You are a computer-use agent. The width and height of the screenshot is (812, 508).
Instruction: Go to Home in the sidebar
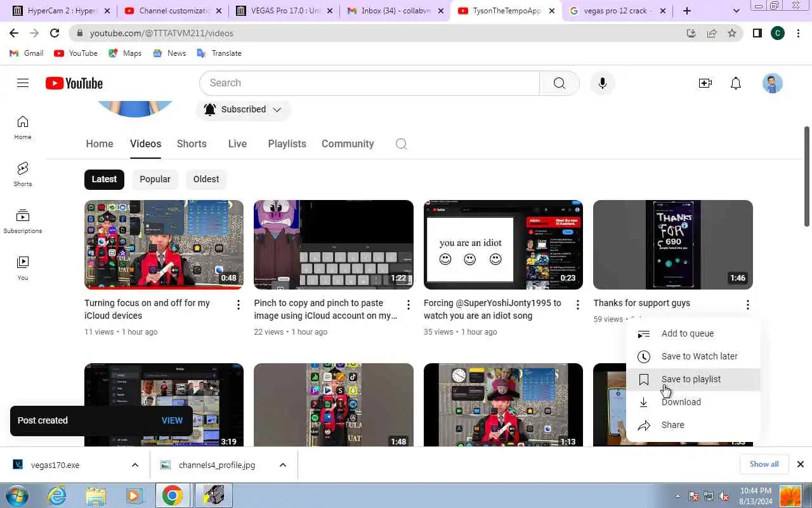pyautogui.click(x=23, y=127)
